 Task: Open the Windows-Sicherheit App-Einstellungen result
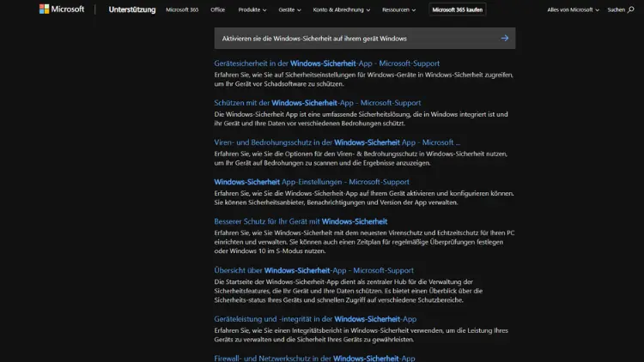coord(312,181)
